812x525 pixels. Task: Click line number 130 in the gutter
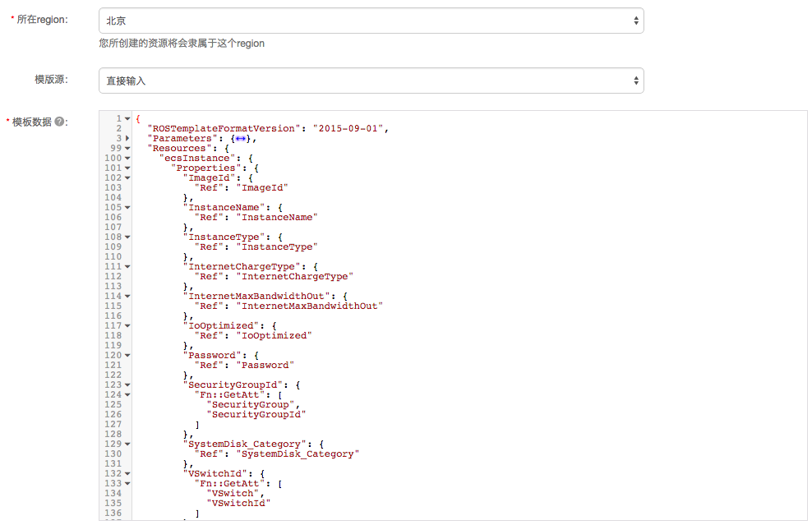pos(113,454)
